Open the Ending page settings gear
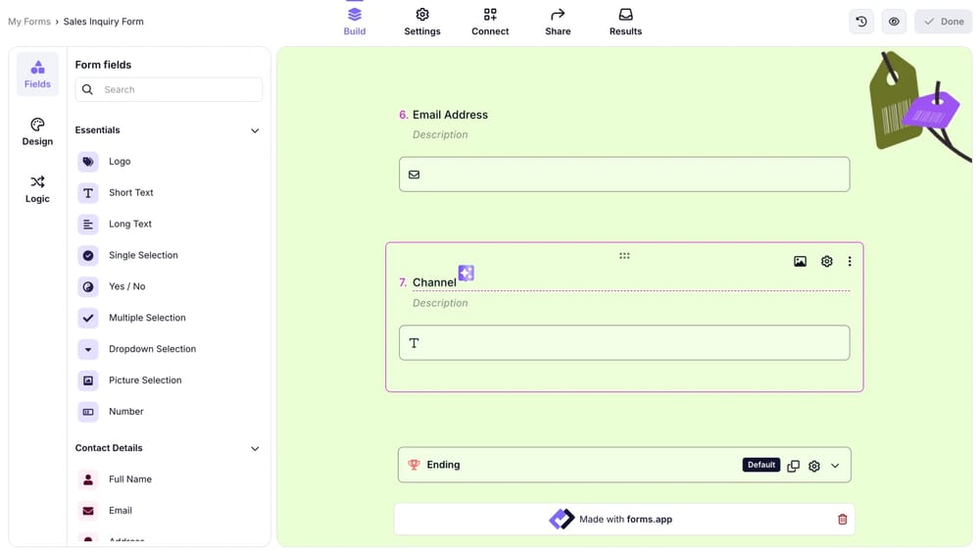 click(813, 466)
